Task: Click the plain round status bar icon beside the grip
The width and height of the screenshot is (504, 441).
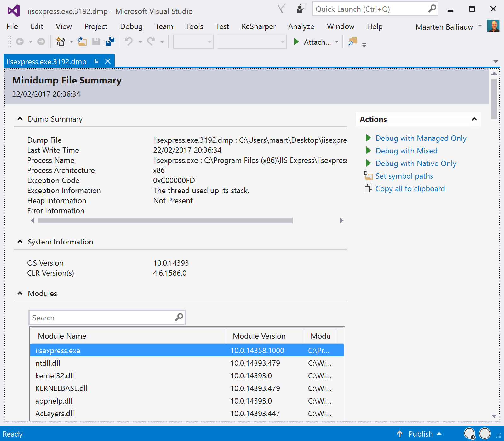Action: (485, 434)
